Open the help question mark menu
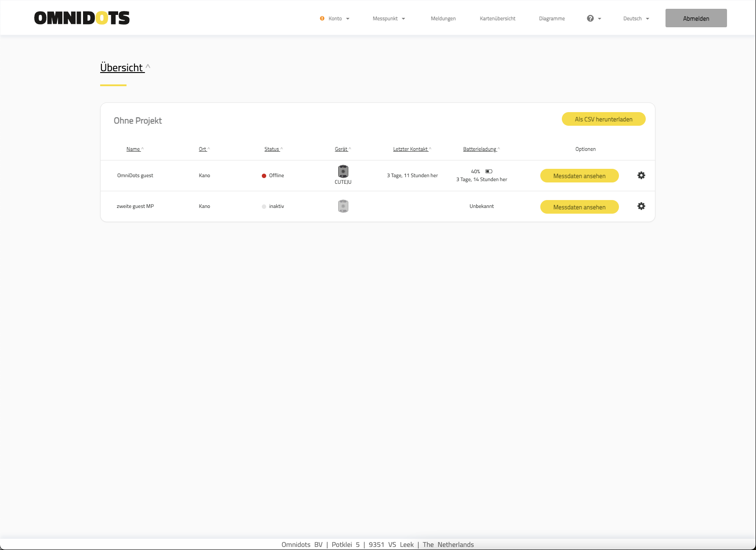 [x=590, y=18]
